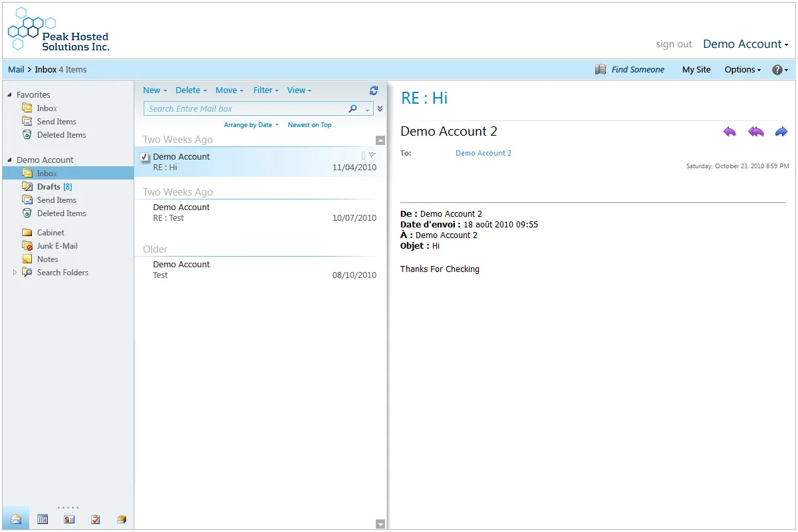Screen dimensions: 798x532
Task: Select Inbox under Favorites
Action: click(47, 108)
